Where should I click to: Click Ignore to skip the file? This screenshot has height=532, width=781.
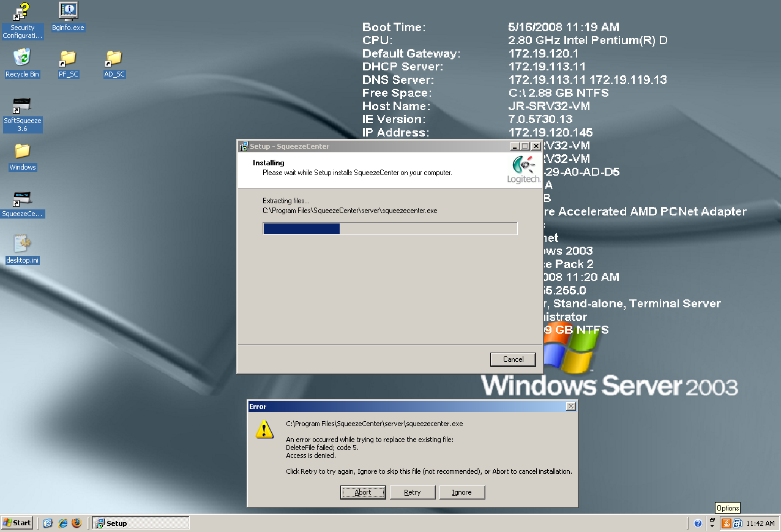[x=461, y=492]
